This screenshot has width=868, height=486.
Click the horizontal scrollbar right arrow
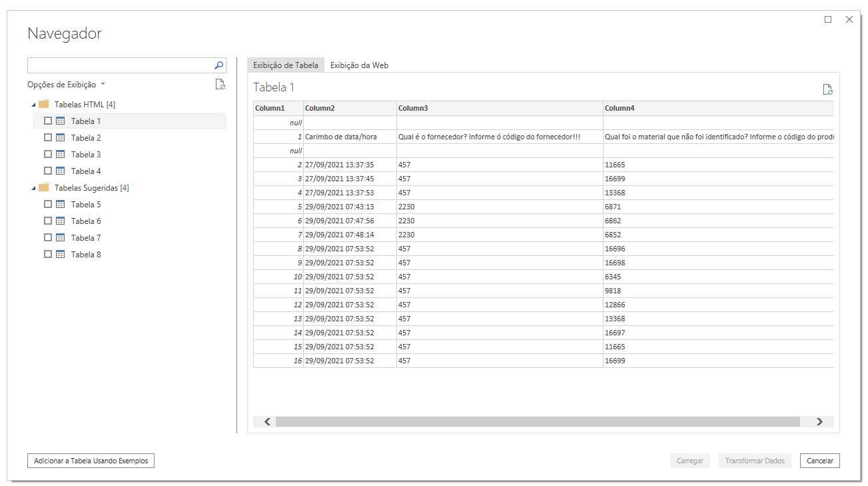pyautogui.click(x=819, y=421)
